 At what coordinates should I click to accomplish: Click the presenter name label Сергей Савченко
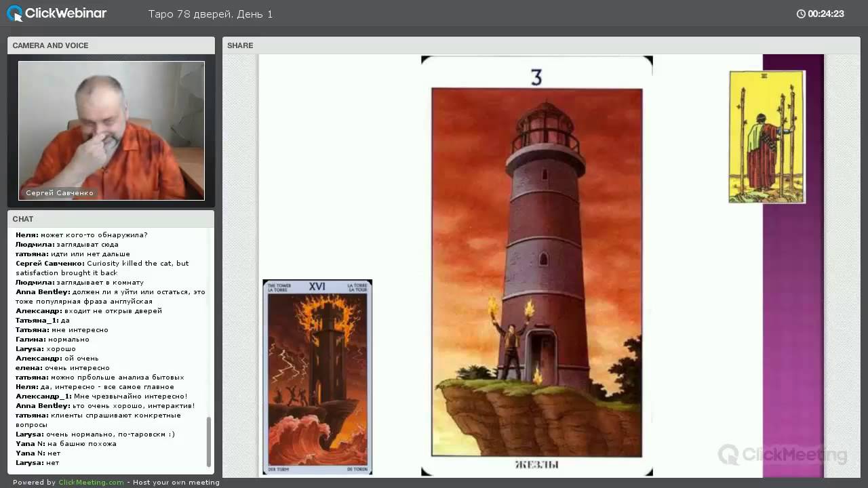pyautogui.click(x=60, y=193)
